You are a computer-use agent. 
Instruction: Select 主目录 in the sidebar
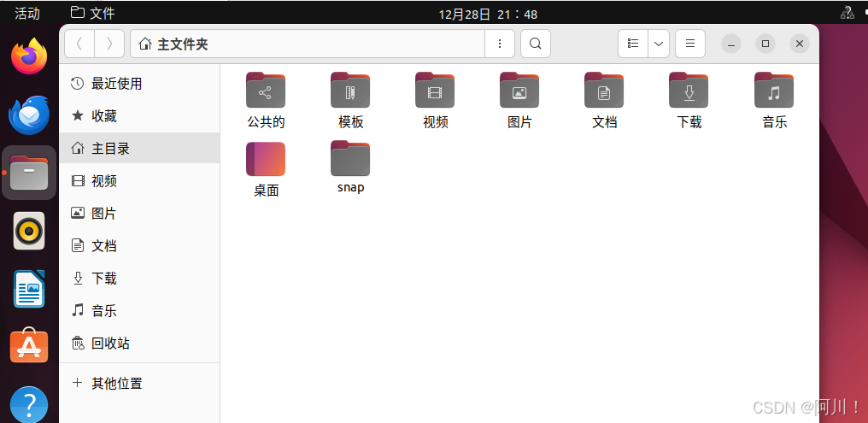139,148
